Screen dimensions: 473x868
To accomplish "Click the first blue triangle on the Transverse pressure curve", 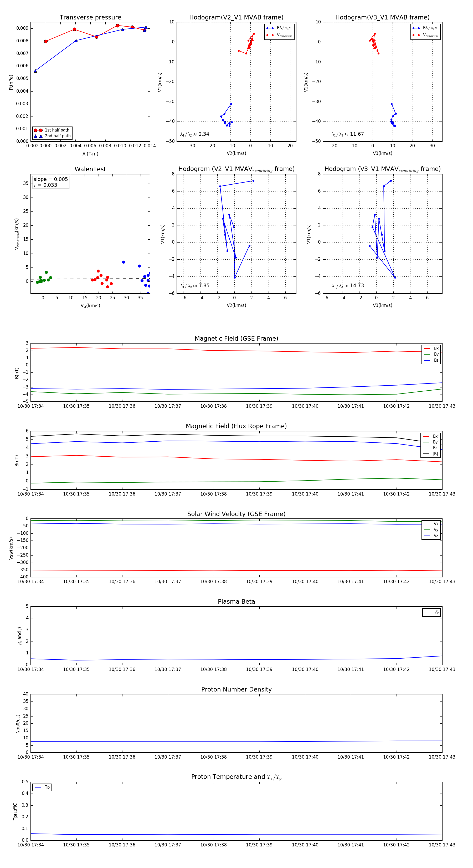I will pyautogui.click(x=35, y=71).
